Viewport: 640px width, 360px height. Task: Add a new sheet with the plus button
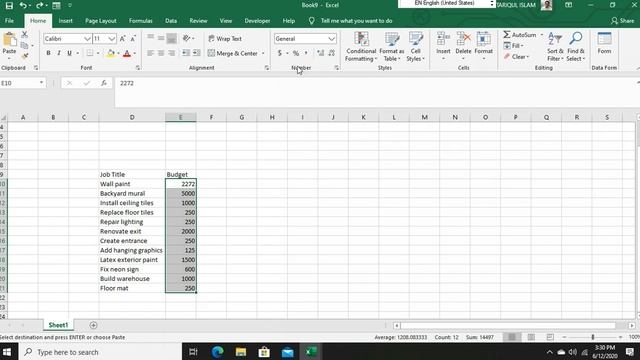point(93,325)
